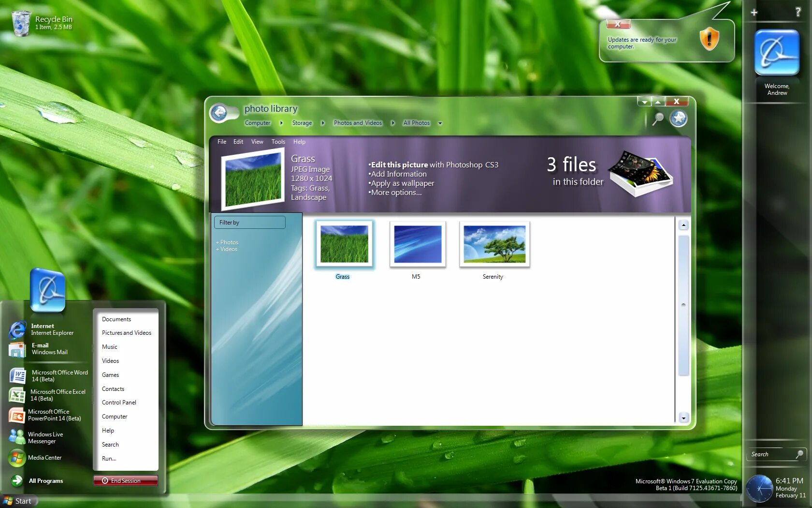Open the Help menu in photo library
Image resolution: width=812 pixels, height=508 pixels.
click(299, 142)
